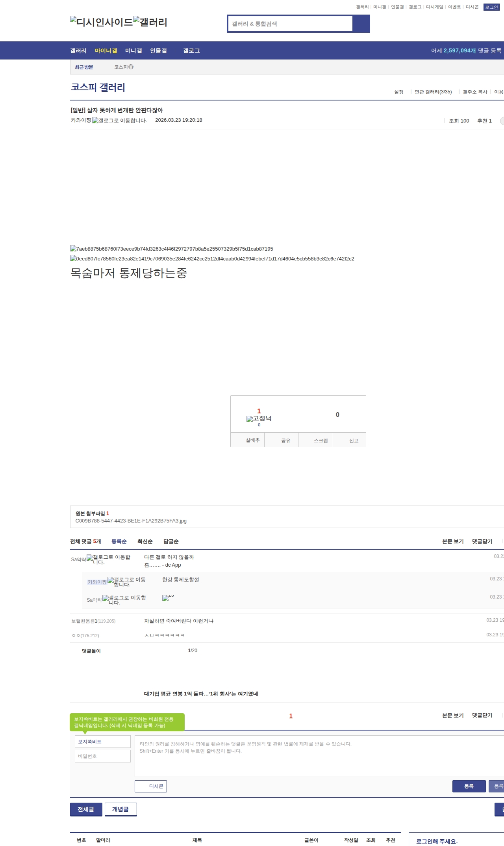Select the 등록순 comment order
The width and height of the screenshot is (504, 846).
[119, 541]
